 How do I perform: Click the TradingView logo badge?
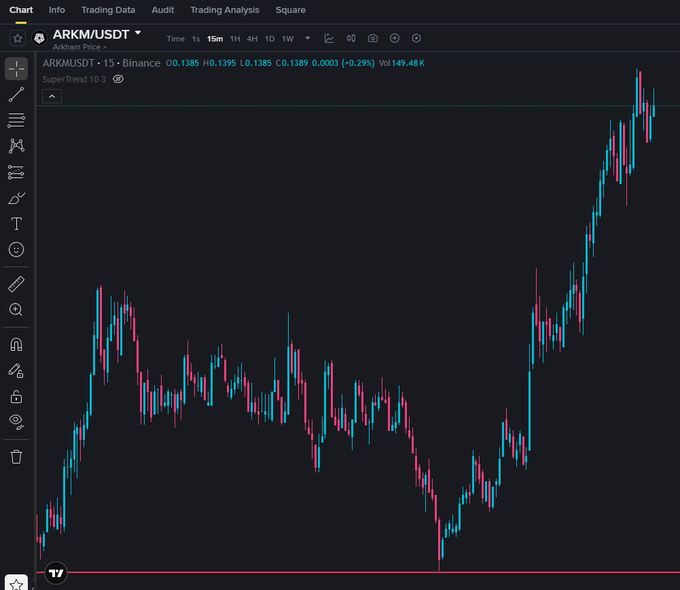coord(56,573)
